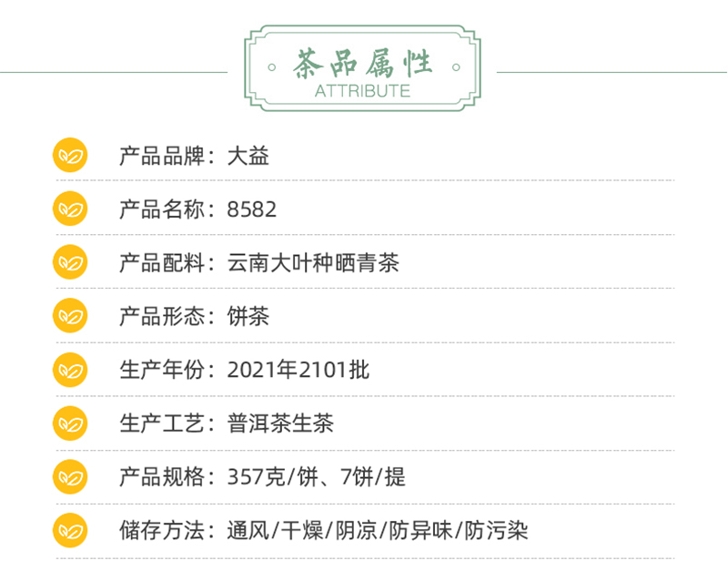Click the leaf icon beside 产品品牌

70,155
